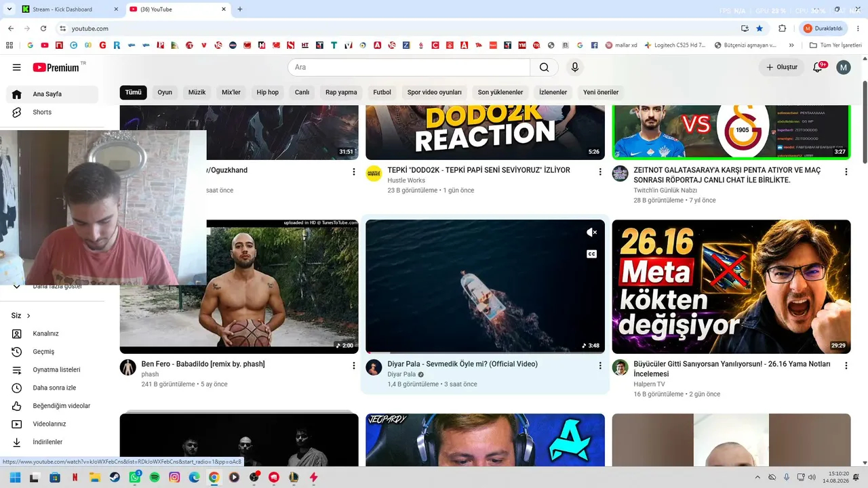This screenshot has height=488, width=868.
Task: Open more options for Ben Fero Babadildo video
Action: tap(354, 366)
